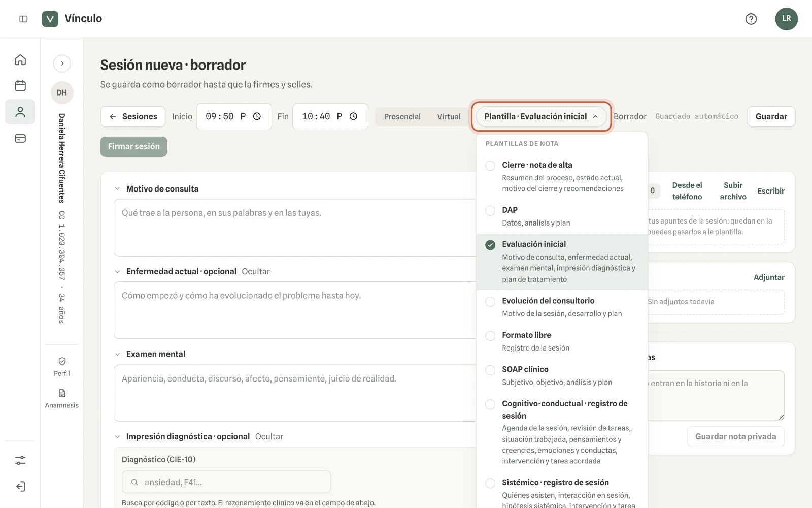
Task: Select the SOAP clínico template
Action: pos(562,375)
